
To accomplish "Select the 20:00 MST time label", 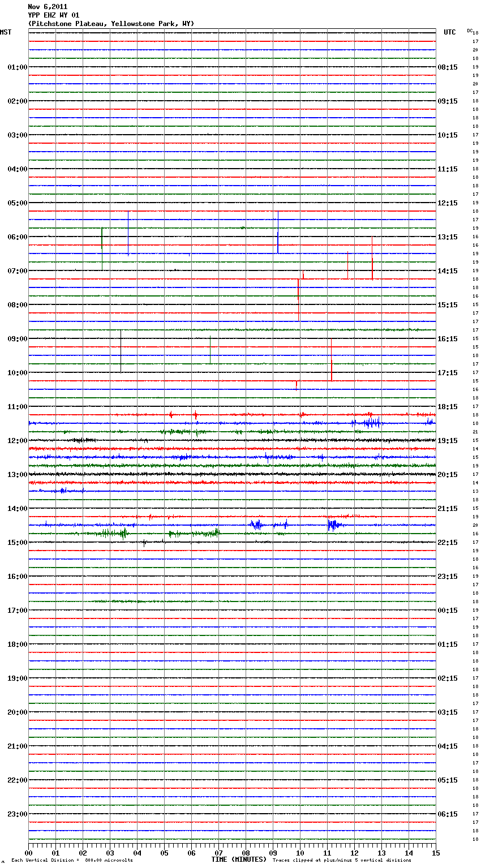I will click(18, 712).
